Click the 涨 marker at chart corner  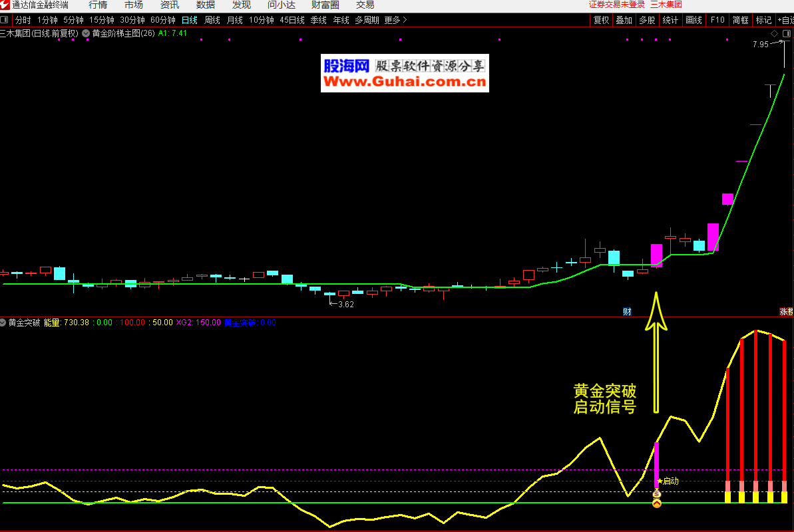click(x=786, y=311)
